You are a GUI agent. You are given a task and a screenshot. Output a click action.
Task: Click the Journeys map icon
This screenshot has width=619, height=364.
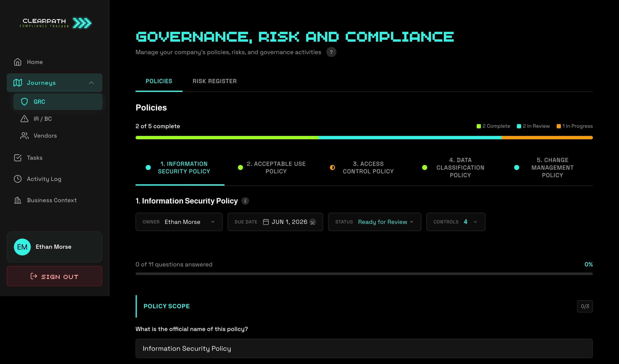pyautogui.click(x=18, y=83)
